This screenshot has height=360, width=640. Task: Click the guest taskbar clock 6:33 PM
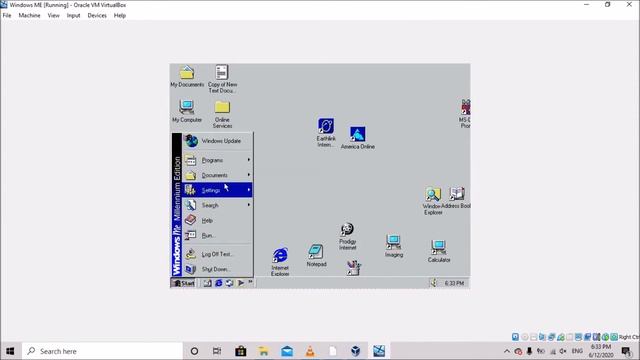point(454,283)
